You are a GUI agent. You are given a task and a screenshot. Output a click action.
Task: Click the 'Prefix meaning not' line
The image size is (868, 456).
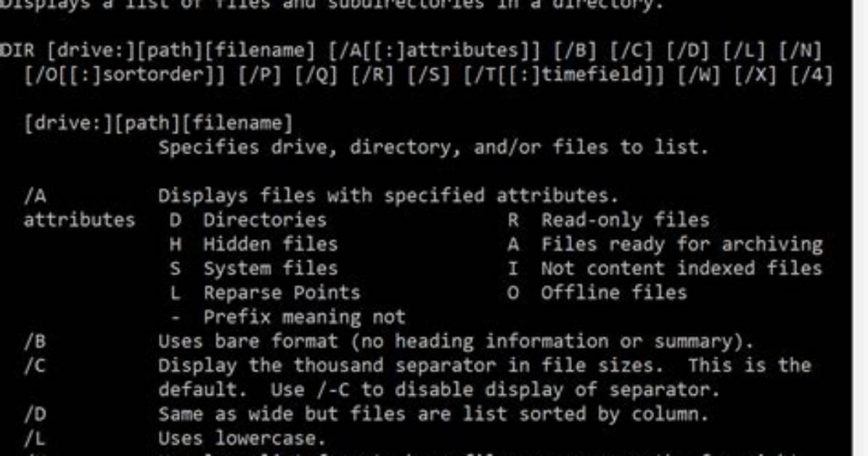click(x=288, y=317)
